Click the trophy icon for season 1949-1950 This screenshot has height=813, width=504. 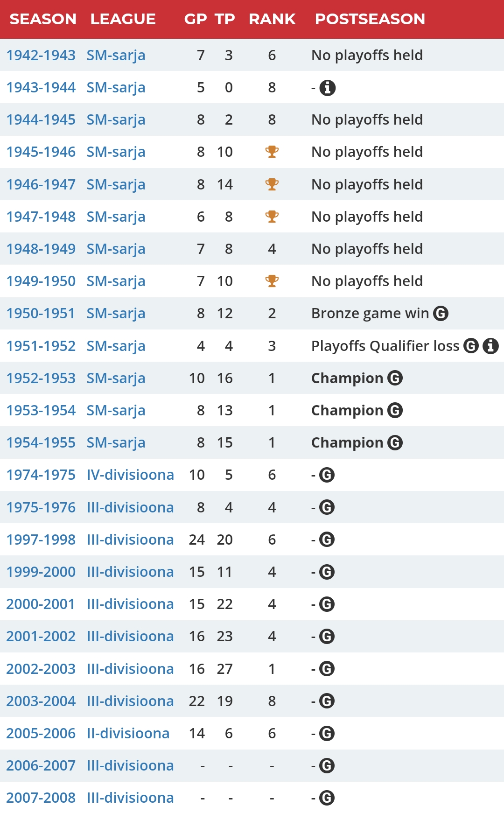272,281
